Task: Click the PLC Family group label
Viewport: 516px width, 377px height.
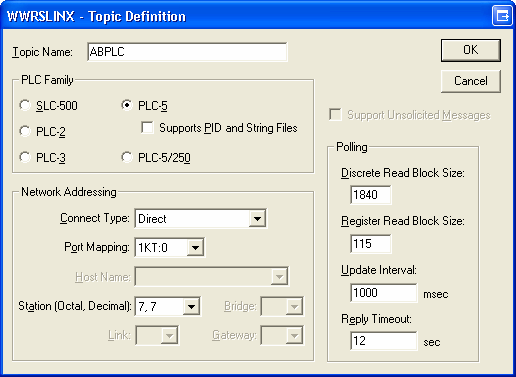Action: tap(47, 80)
